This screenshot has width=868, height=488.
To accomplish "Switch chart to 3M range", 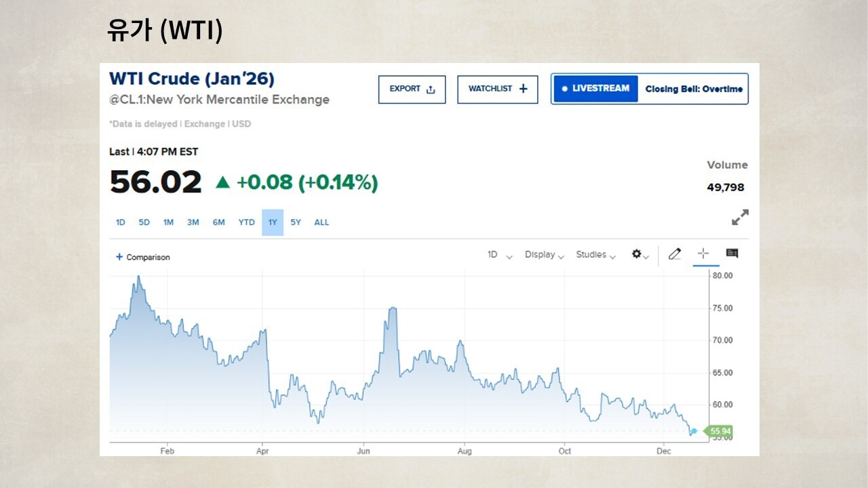I will pyautogui.click(x=193, y=222).
